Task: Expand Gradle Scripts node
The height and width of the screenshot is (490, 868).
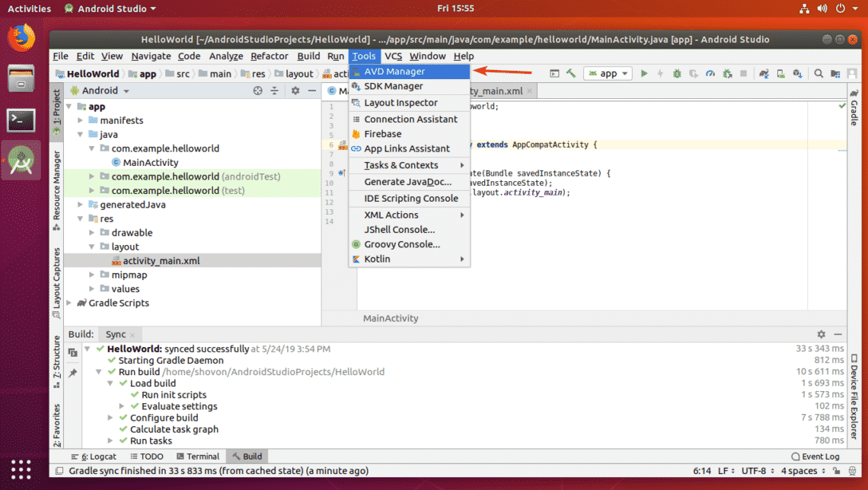Action: tap(69, 303)
